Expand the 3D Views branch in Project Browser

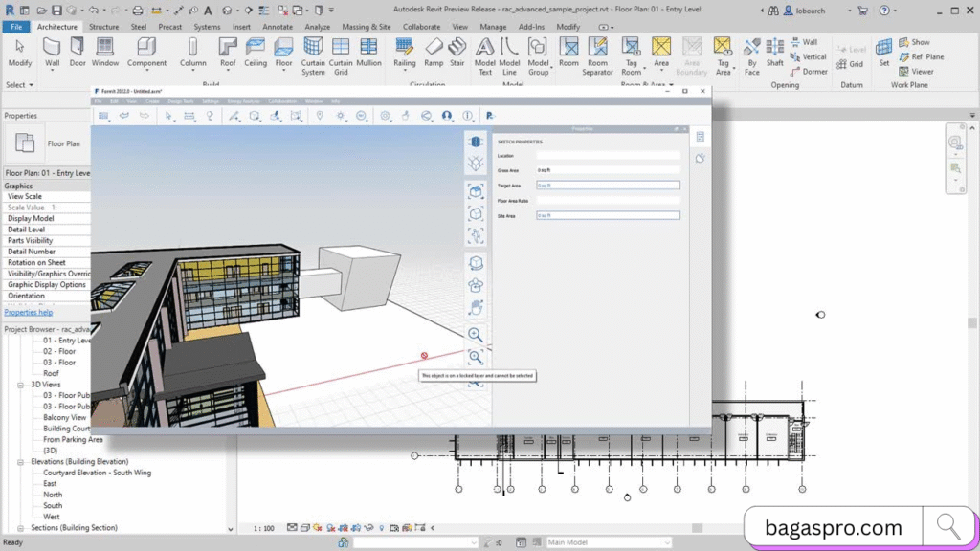tap(20, 385)
